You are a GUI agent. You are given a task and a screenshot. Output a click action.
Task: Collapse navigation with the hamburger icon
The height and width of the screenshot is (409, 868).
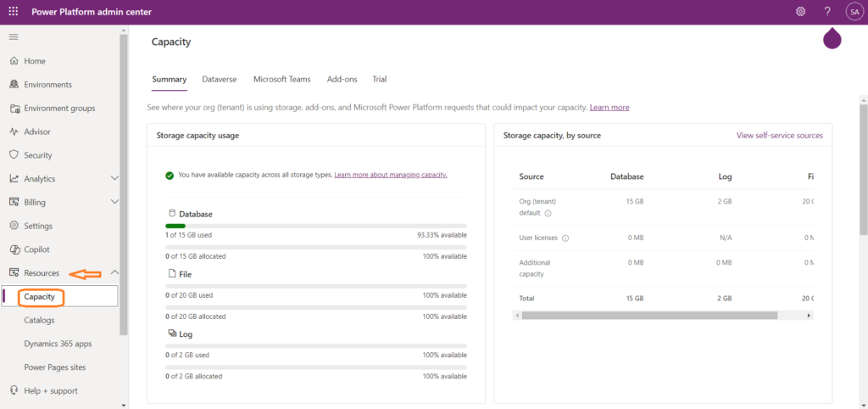[x=14, y=37]
